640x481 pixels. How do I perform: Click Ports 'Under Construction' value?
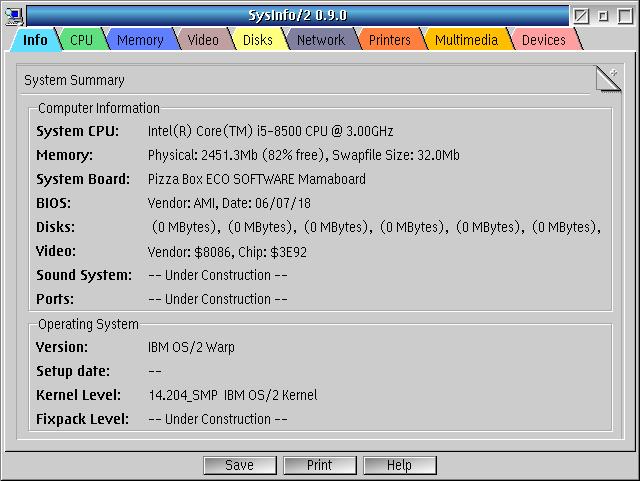pyautogui.click(x=218, y=299)
